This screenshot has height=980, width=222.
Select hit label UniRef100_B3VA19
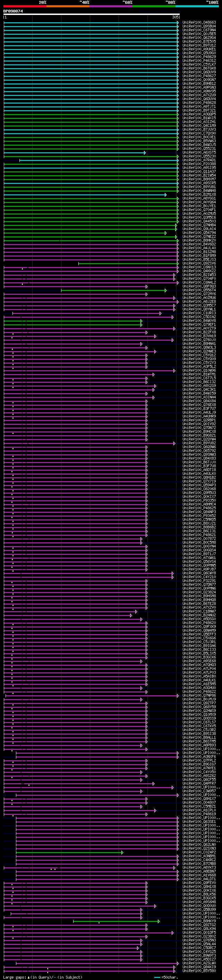[x=199, y=336]
